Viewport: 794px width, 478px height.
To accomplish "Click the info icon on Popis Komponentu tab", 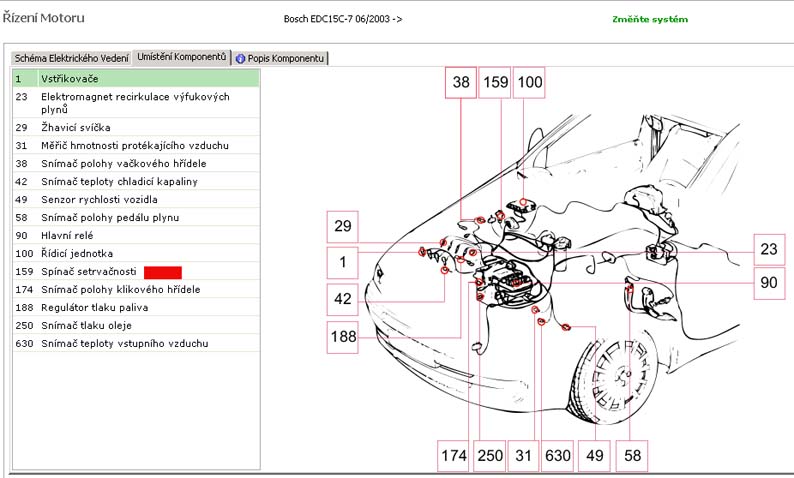I will click(240, 58).
